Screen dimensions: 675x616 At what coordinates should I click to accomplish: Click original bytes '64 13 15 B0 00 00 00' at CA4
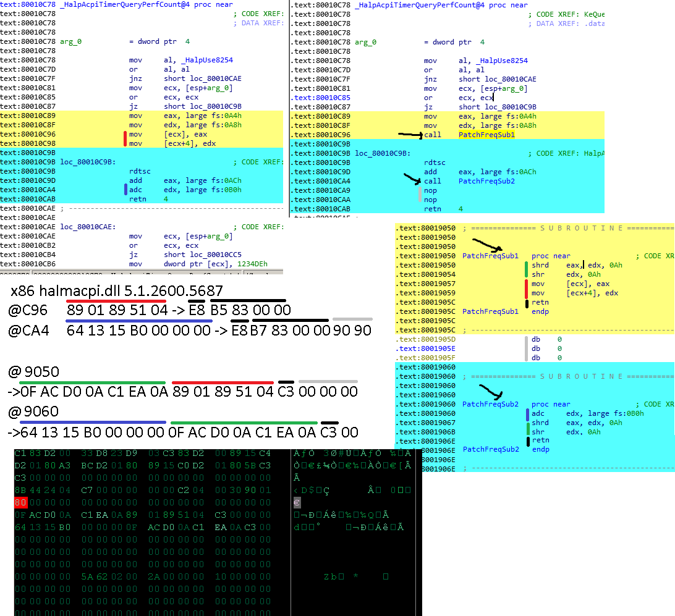pyautogui.click(x=138, y=331)
